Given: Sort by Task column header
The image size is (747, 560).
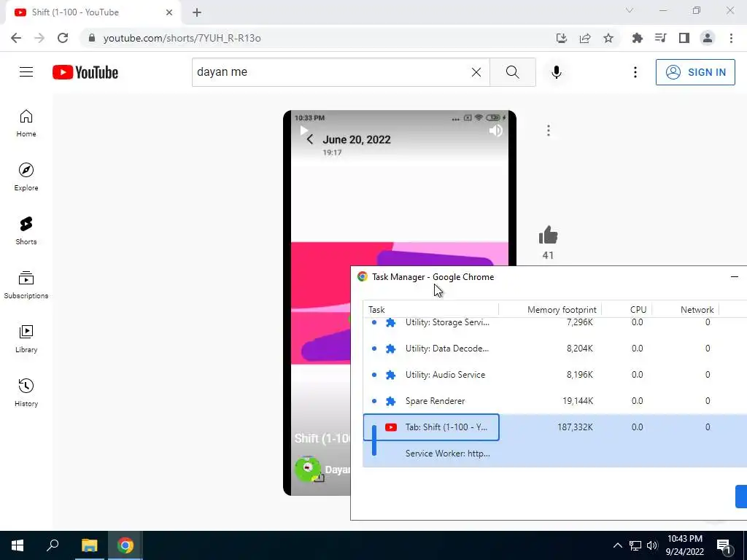Looking at the screenshot, I should point(430,309).
